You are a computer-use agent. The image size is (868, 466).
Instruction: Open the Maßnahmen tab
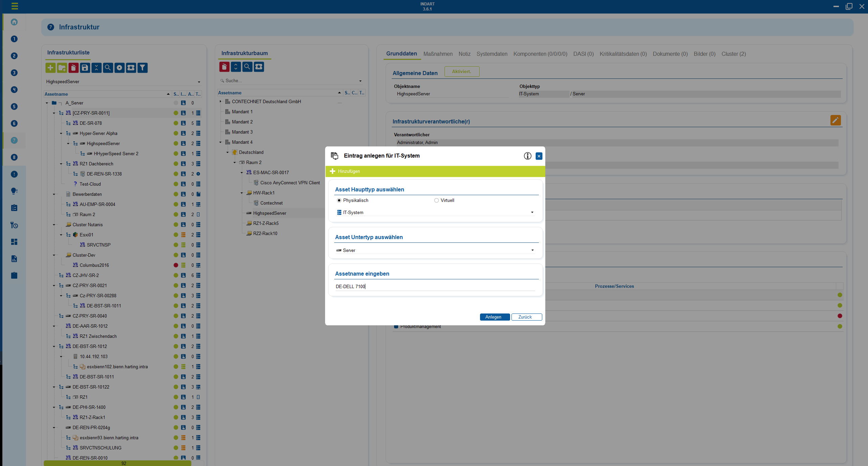click(438, 54)
